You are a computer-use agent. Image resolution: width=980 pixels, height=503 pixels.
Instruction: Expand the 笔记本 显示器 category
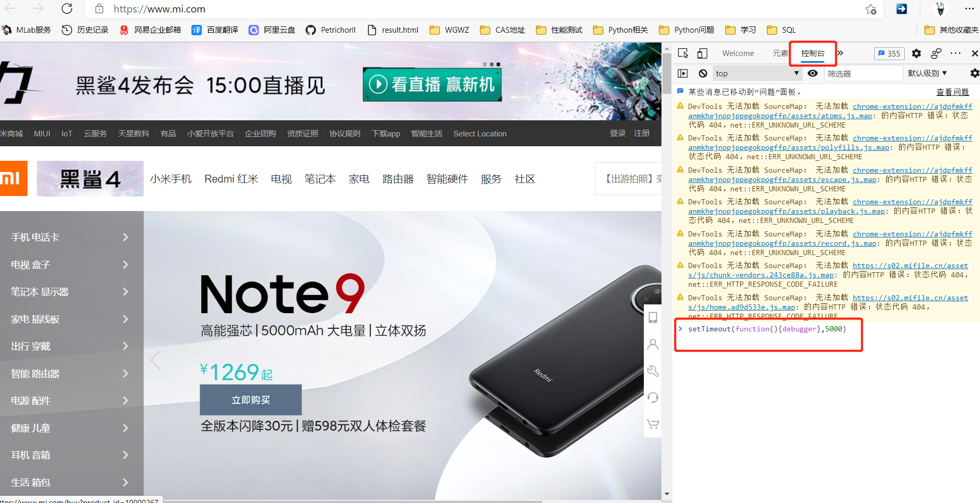(x=72, y=292)
